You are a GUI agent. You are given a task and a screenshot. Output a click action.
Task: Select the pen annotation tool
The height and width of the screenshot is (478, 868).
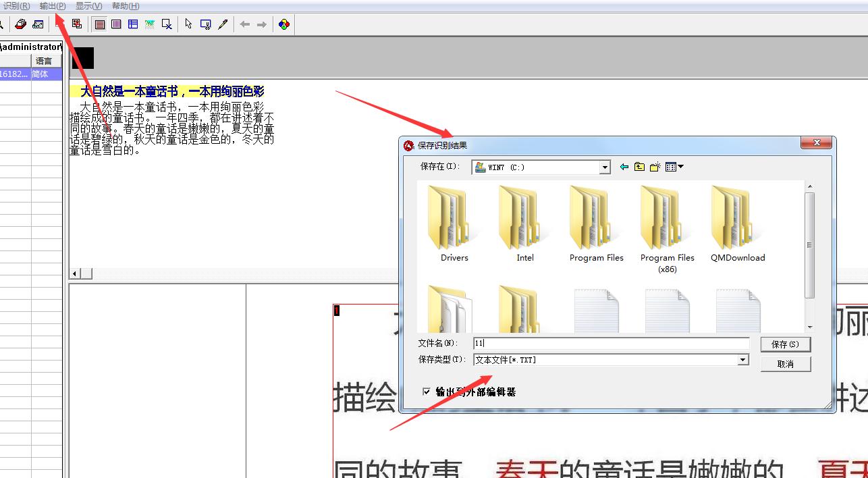coord(223,24)
